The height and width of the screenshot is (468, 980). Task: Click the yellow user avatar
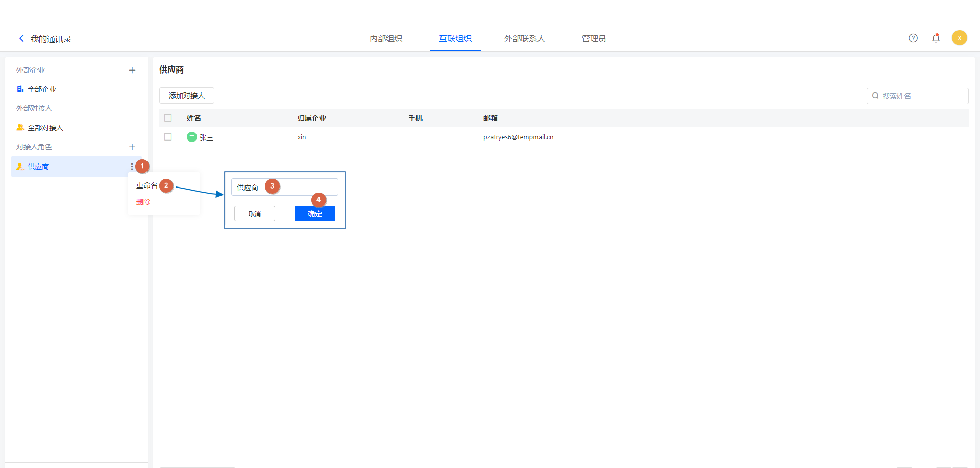click(959, 38)
